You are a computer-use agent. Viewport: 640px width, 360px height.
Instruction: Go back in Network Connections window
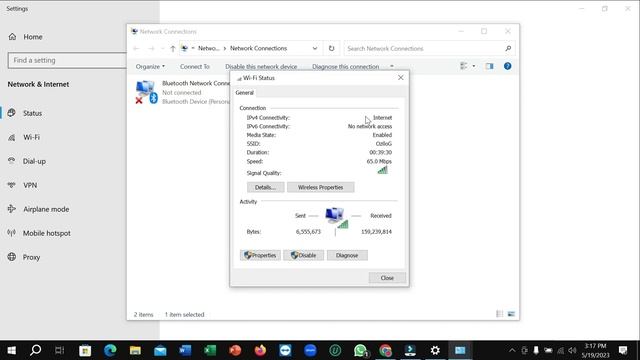(x=136, y=49)
